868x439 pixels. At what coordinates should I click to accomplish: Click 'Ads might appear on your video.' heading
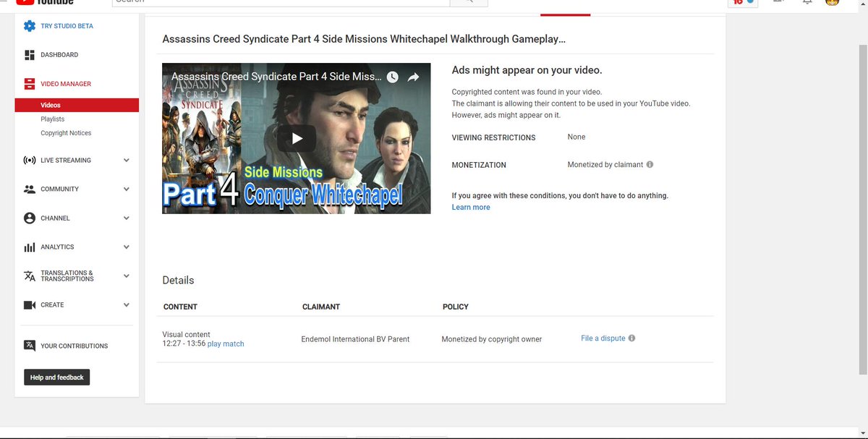527,70
